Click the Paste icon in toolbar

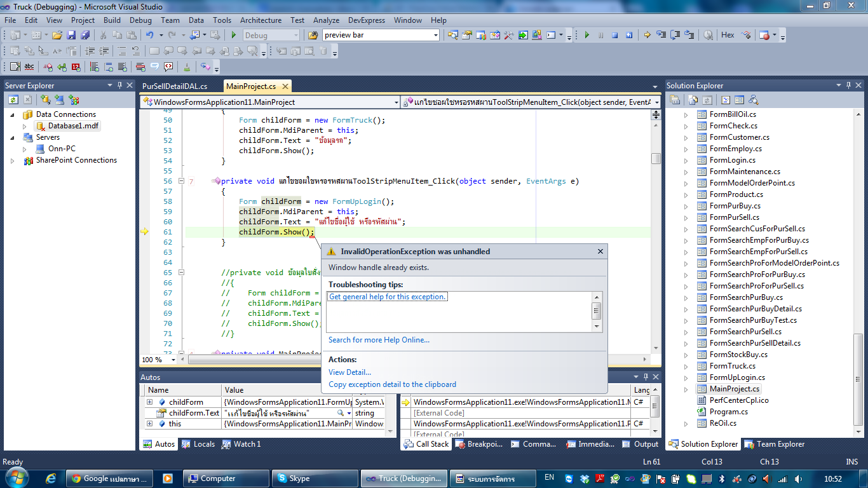click(x=130, y=35)
